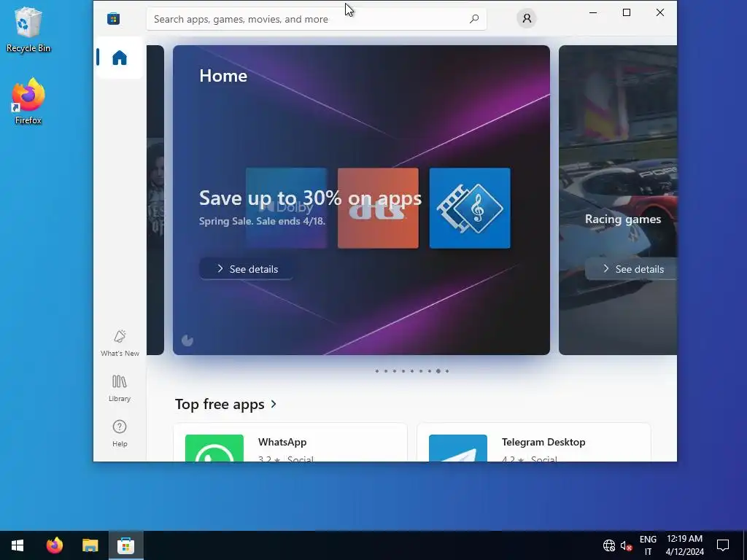Open File Explorer from the taskbar

90,545
